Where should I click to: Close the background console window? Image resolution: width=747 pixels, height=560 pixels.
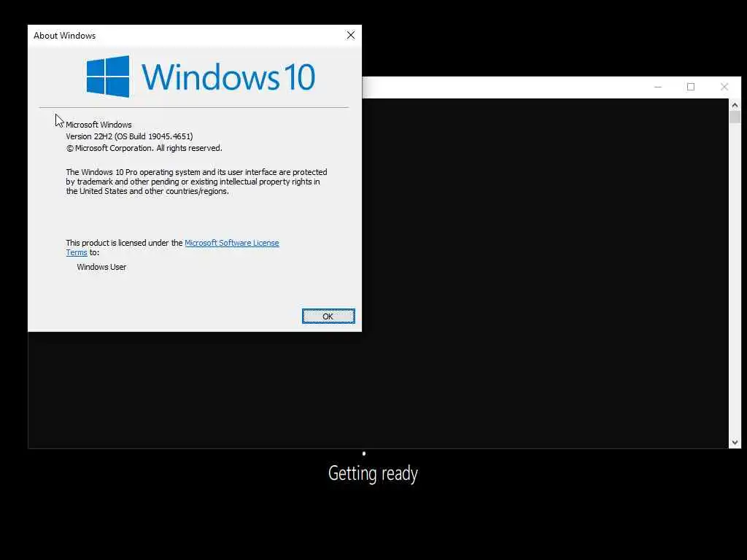click(x=724, y=87)
